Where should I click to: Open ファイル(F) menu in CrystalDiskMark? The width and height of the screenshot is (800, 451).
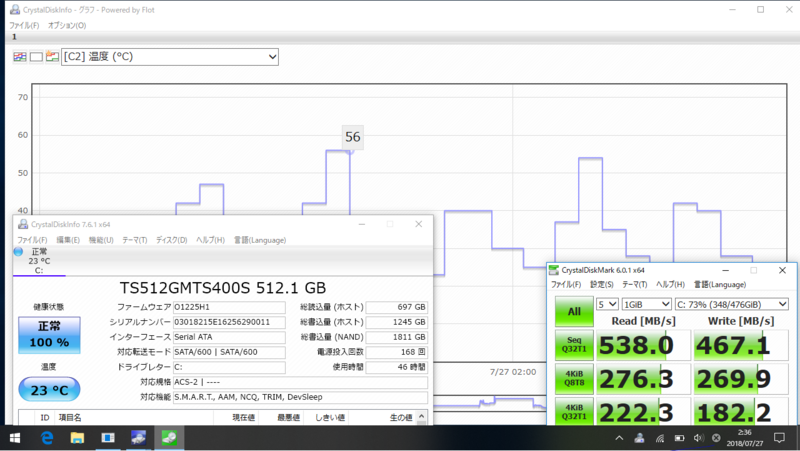click(566, 284)
